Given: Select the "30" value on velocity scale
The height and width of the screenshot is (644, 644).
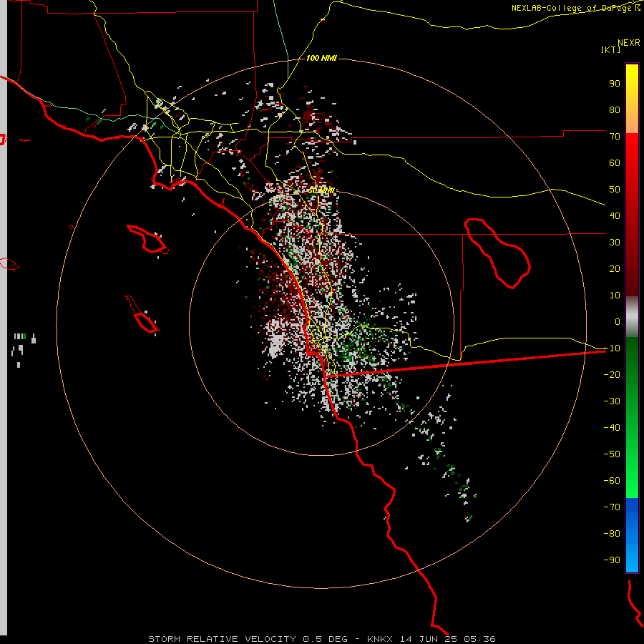Looking at the screenshot, I should (x=615, y=243).
